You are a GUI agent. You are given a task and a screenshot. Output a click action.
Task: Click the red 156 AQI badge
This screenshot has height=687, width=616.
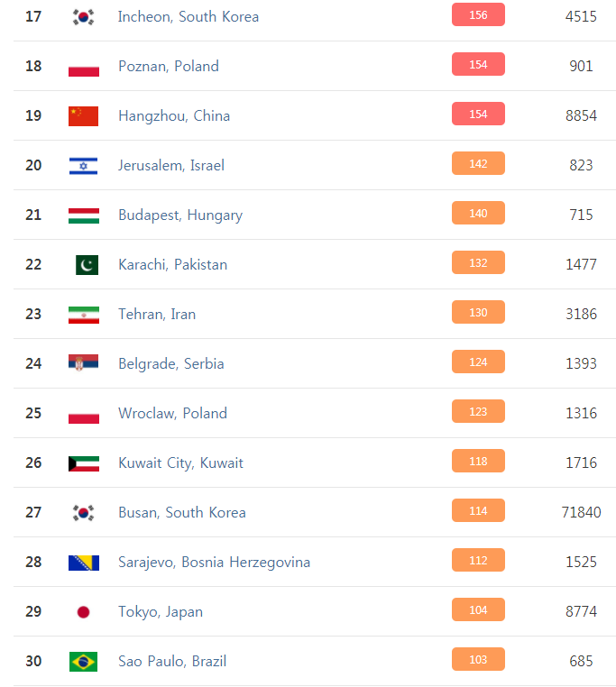tap(478, 14)
